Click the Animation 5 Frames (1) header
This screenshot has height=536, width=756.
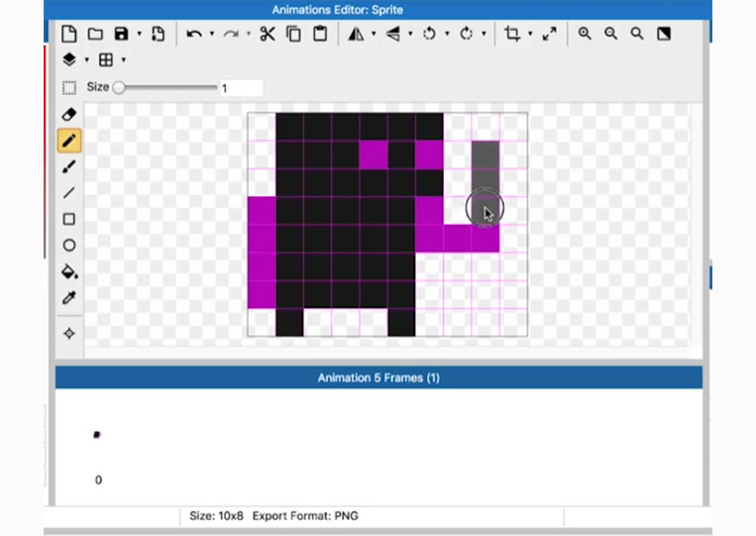[x=378, y=377]
